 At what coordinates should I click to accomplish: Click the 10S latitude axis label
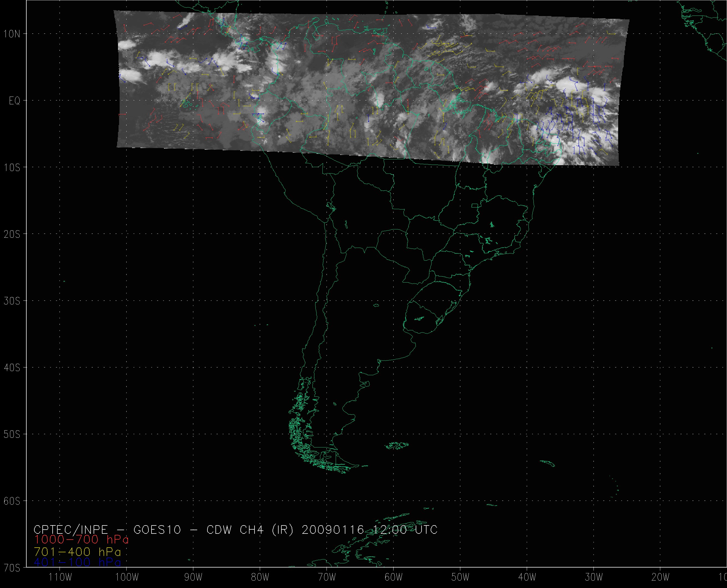tap(12, 167)
